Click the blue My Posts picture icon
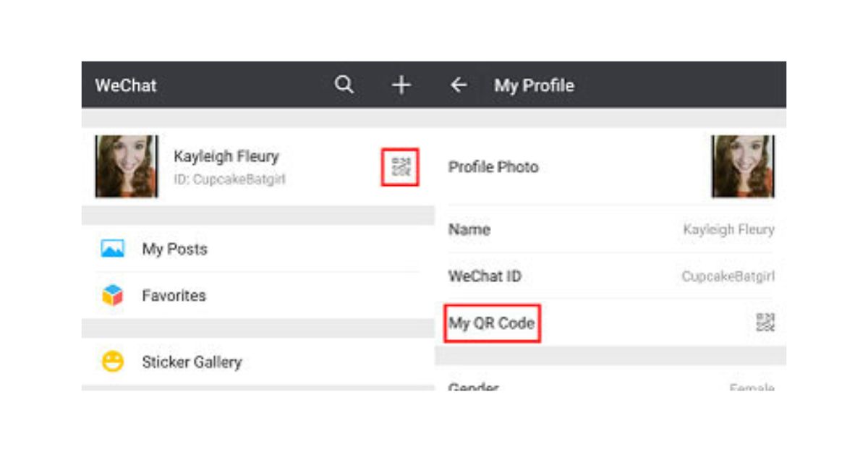The height and width of the screenshot is (452, 868). pyautogui.click(x=112, y=250)
